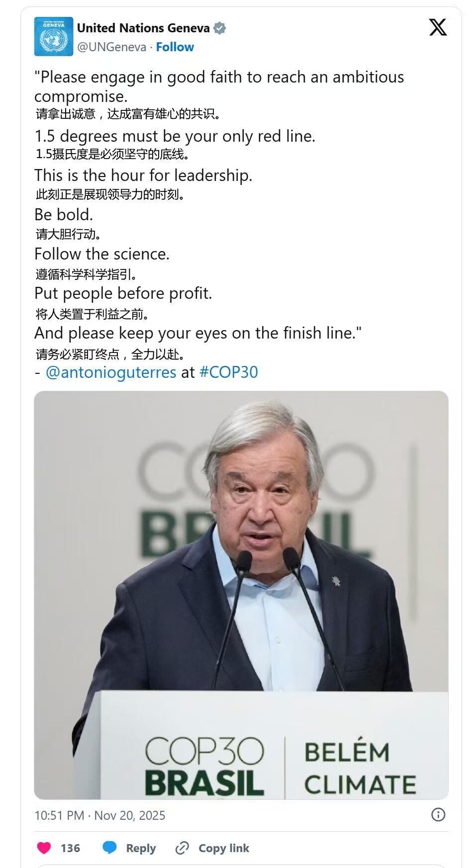
Task: Open the UN Geneva profile avatar
Action: [x=53, y=36]
